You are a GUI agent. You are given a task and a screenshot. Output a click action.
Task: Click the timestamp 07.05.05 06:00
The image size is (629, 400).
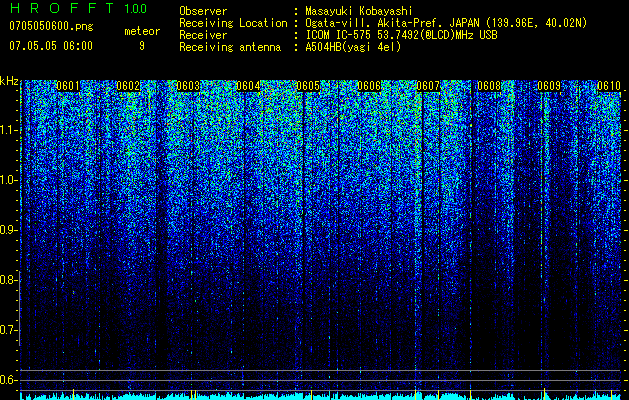click(x=51, y=46)
